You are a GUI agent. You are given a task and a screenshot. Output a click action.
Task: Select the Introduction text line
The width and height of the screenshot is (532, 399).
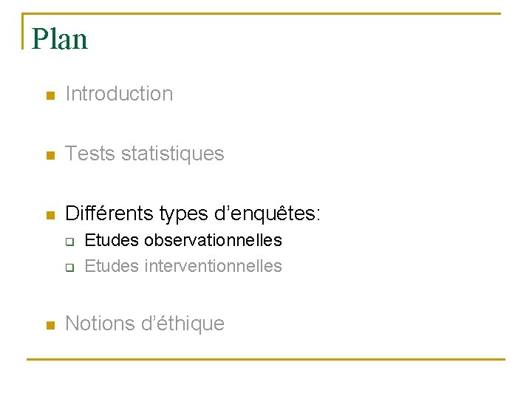[x=119, y=94]
